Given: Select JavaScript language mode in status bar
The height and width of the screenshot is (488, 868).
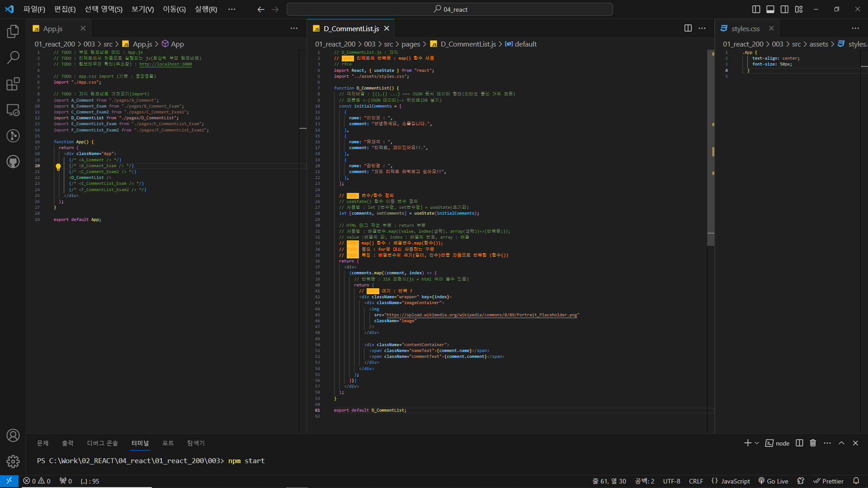Looking at the screenshot, I should click(735, 481).
